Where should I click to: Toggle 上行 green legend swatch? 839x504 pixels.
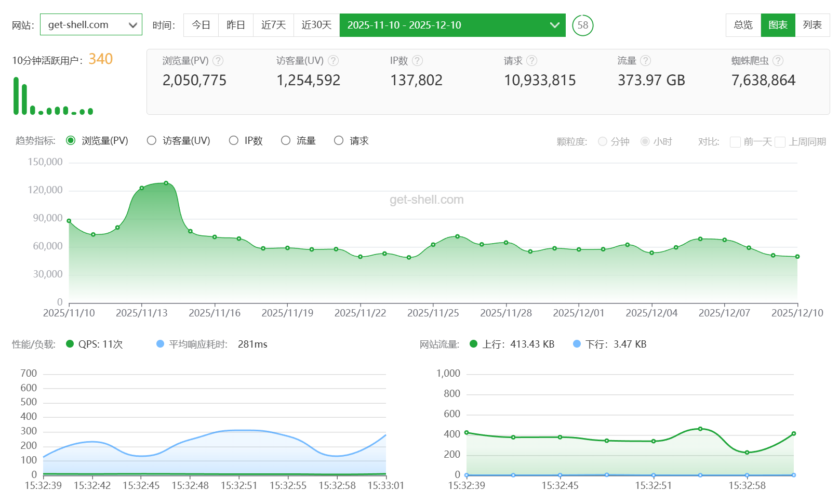pyautogui.click(x=473, y=344)
